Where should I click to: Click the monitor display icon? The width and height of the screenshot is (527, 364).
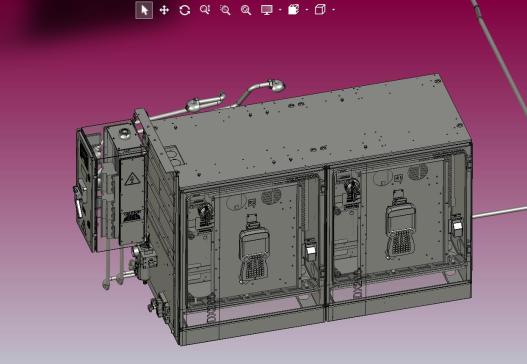point(267,10)
